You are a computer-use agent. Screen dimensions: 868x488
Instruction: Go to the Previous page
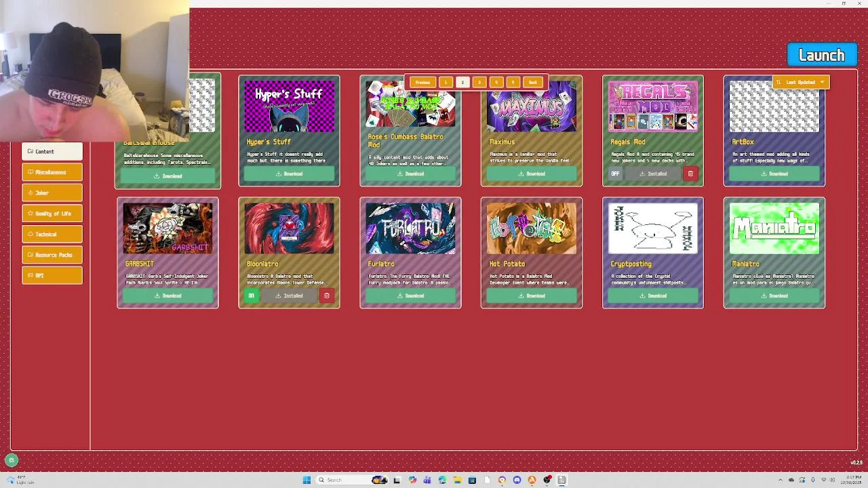coord(422,82)
